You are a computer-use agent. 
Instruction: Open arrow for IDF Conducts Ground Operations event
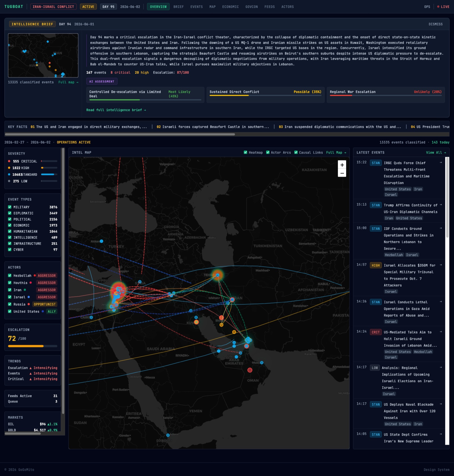tap(441, 228)
